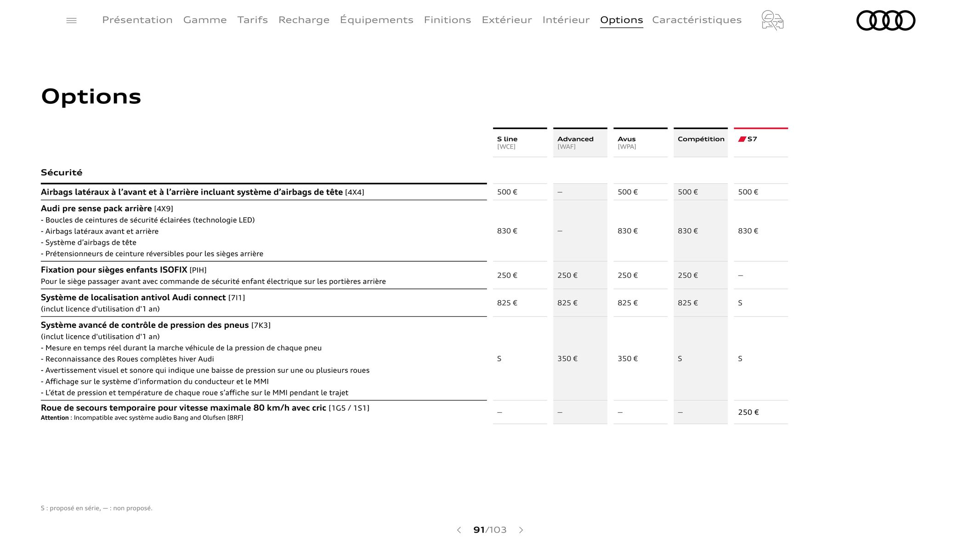Screen dimensions: 980x551
Task: Select the Airbags latéraux [4X4] row title
Action: pyautogui.click(x=202, y=192)
